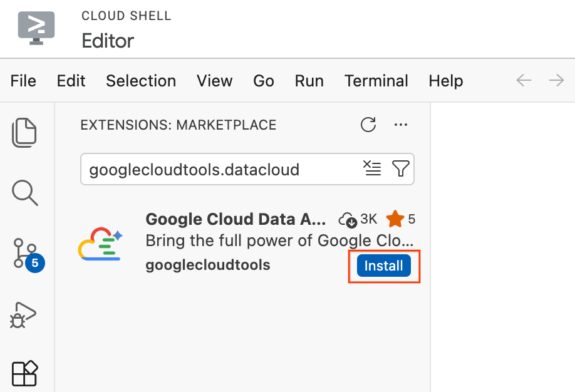Open the Extensions view icon
575x392 pixels.
tap(24, 373)
